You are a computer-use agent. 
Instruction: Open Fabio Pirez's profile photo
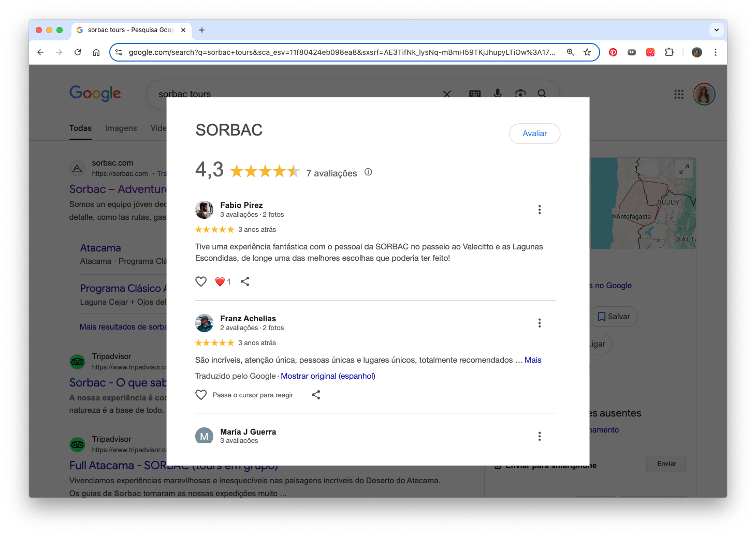205,210
